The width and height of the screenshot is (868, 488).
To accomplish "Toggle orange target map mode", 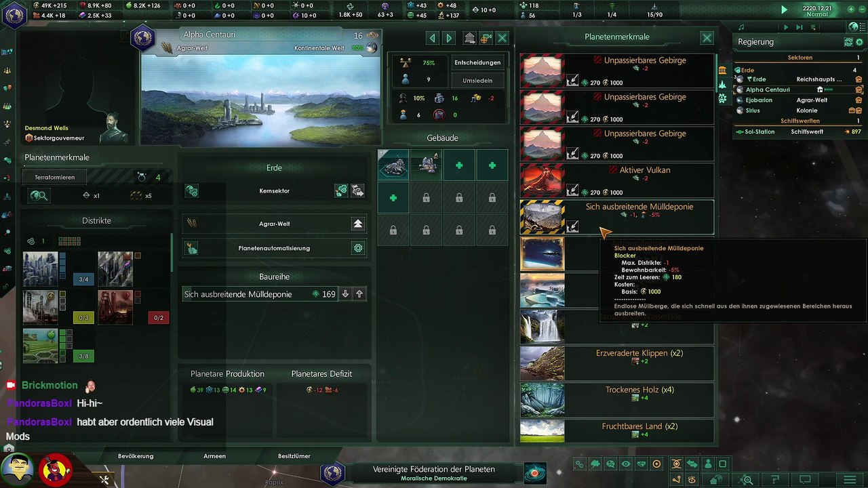I will [x=656, y=464].
